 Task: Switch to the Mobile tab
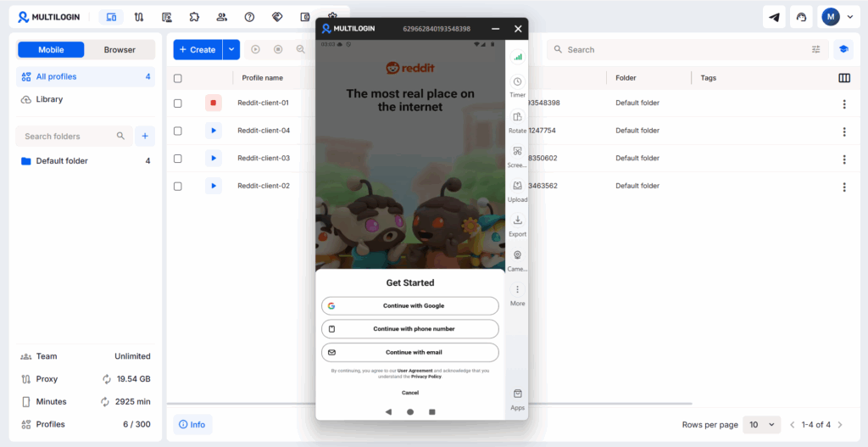pyautogui.click(x=51, y=50)
